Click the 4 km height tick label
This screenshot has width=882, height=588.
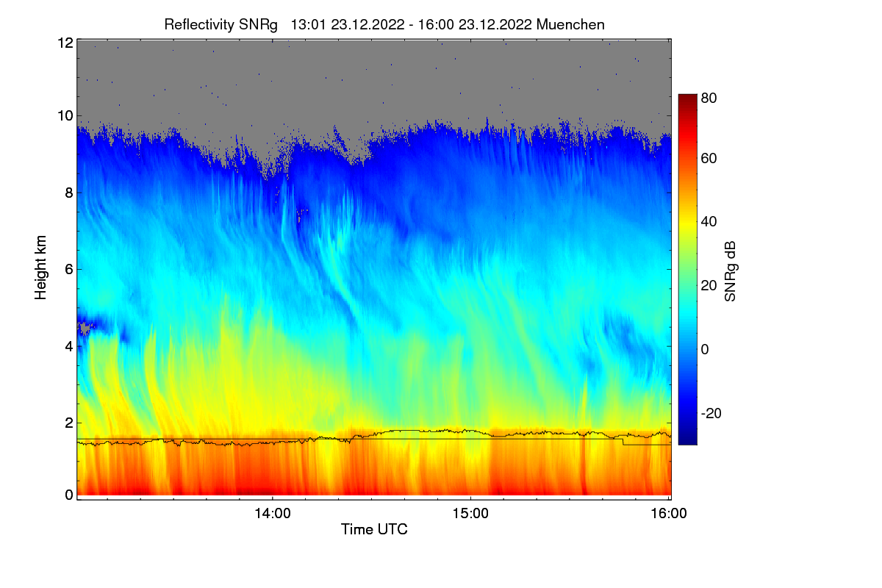69,345
